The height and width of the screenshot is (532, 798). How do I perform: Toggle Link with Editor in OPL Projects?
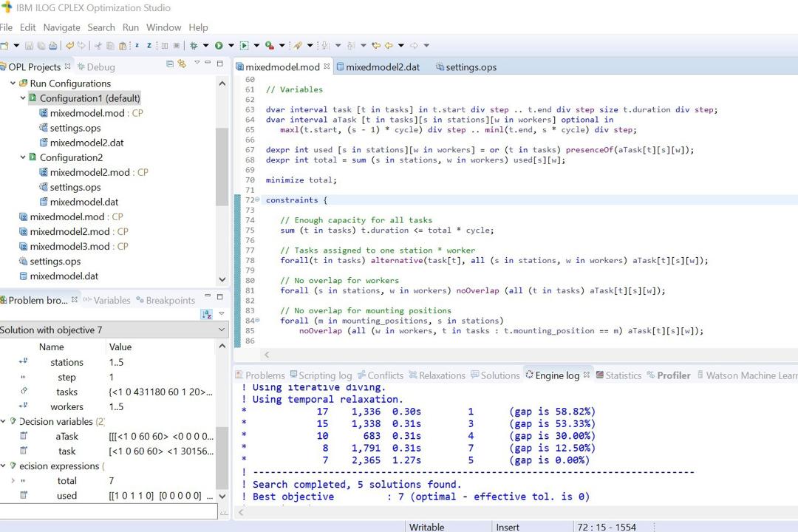[182, 64]
